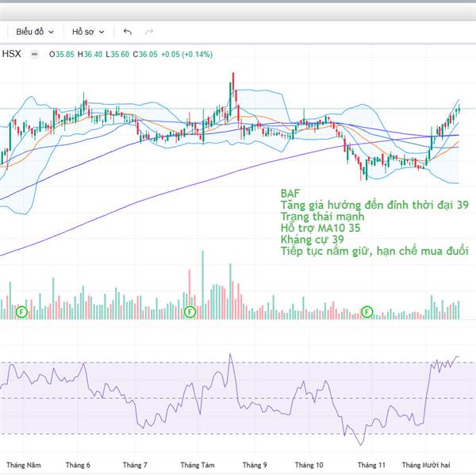Viewport: 476px width, 476px height.
Task: Open the Biểu đồ dropdown menu
Action: click(x=35, y=32)
